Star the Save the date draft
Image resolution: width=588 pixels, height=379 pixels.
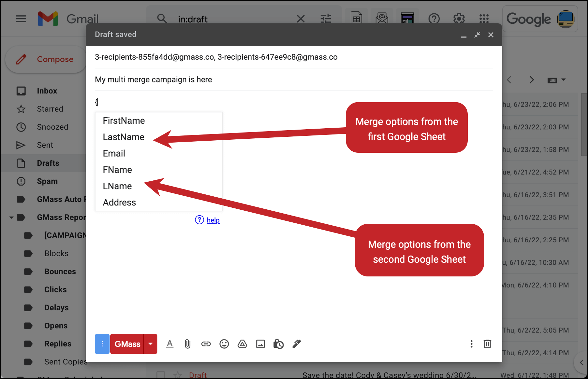(x=178, y=375)
